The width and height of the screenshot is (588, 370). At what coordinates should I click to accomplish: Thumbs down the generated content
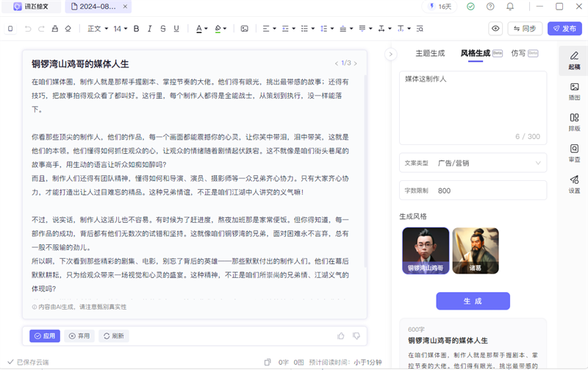(356, 336)
